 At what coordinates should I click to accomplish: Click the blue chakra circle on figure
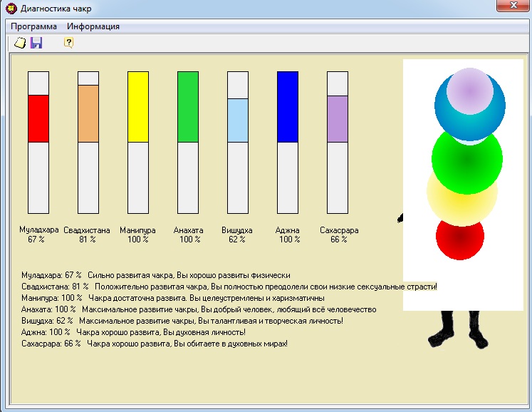[x=470, y=124]
